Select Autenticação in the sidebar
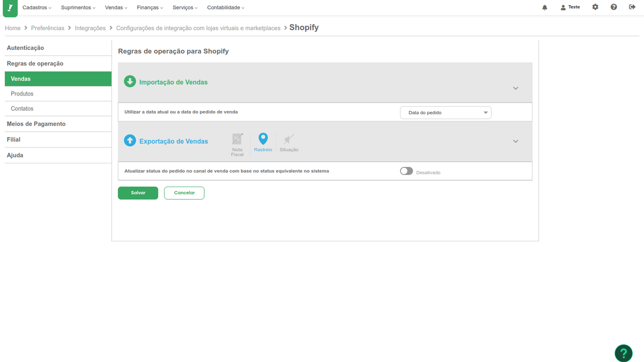This screenshot has width=644, height=362. 58,48
